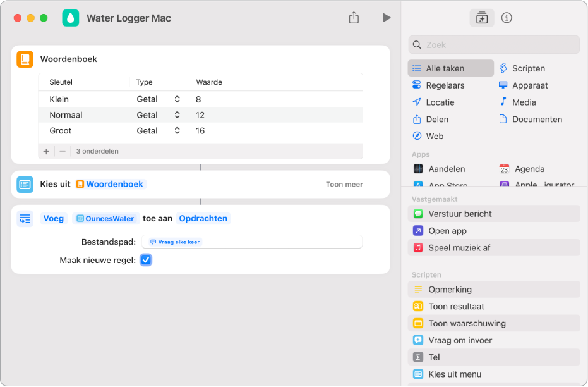
Task: Click the Zoek search field
Action: [x=493, y=45]
